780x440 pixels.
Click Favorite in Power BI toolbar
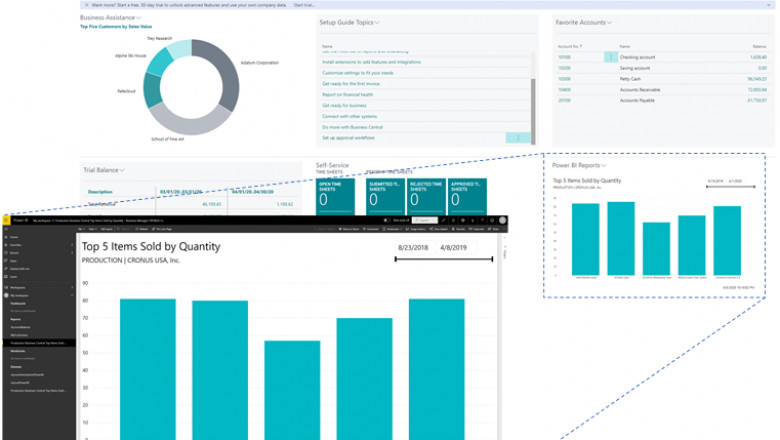tap(458, 229)
